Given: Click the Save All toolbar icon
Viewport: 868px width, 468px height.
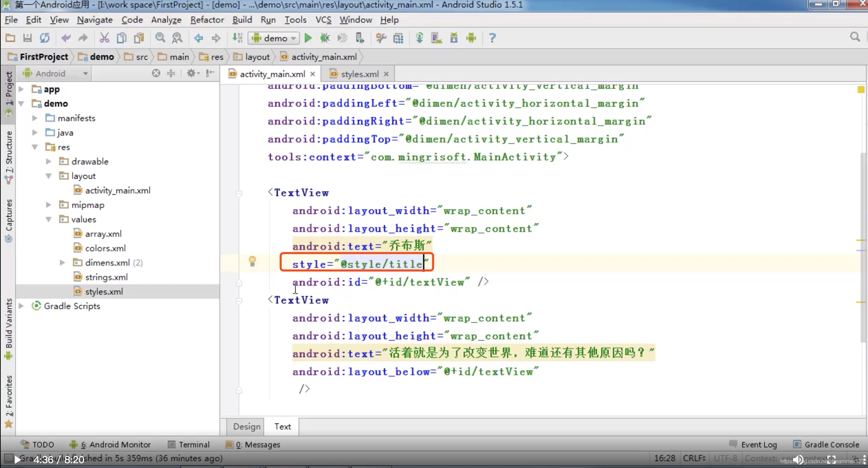Looking at the screenshot, I should click(27, 38).
